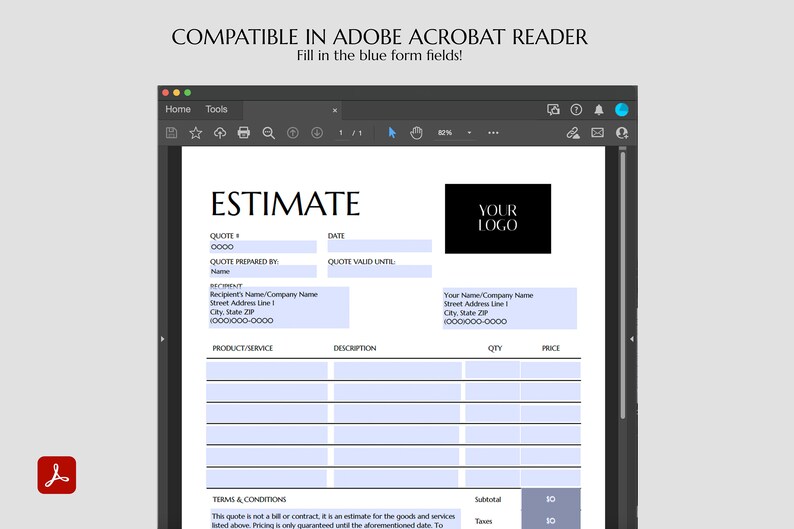794x529 pixels.
Task: Click the Subtotal $0 field
Action: [551, 499]
